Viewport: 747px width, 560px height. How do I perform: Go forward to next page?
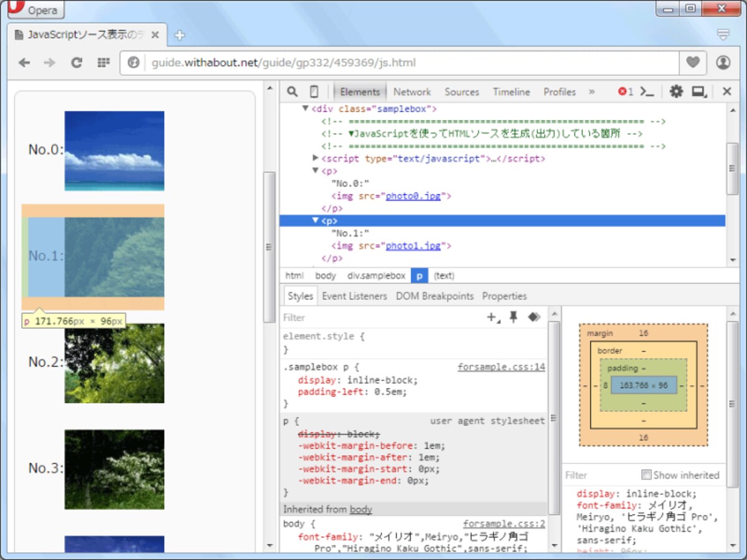50,62
